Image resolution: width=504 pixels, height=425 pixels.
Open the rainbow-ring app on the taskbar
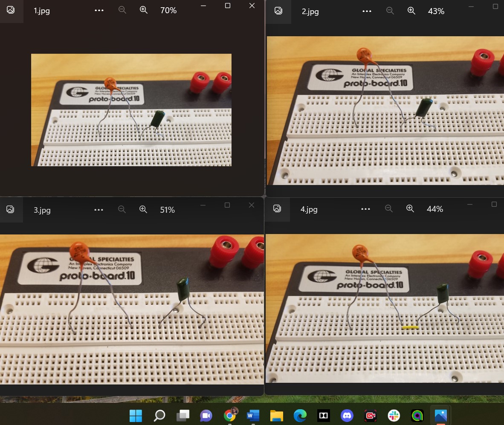[417, 416]
